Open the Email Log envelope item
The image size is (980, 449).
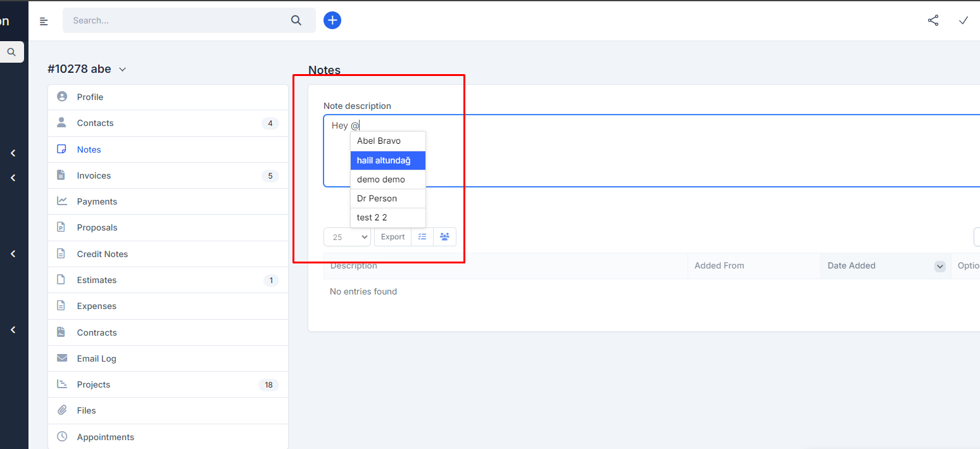(96, 358)
